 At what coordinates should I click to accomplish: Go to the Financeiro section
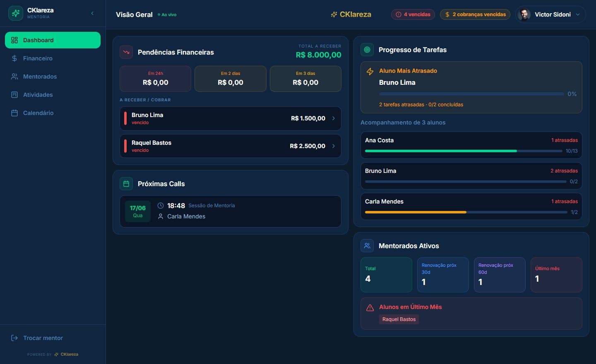(x=53, y=58)
